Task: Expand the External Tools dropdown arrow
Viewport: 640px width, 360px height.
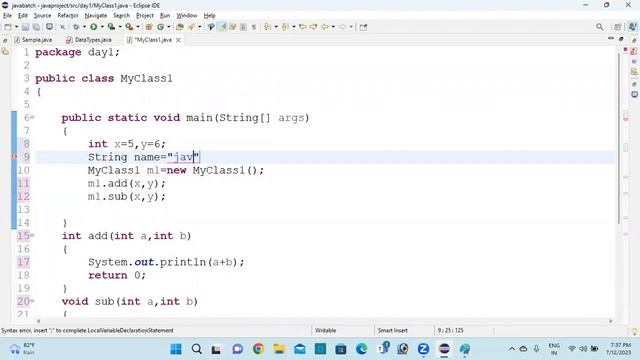Action: point(138,27)
